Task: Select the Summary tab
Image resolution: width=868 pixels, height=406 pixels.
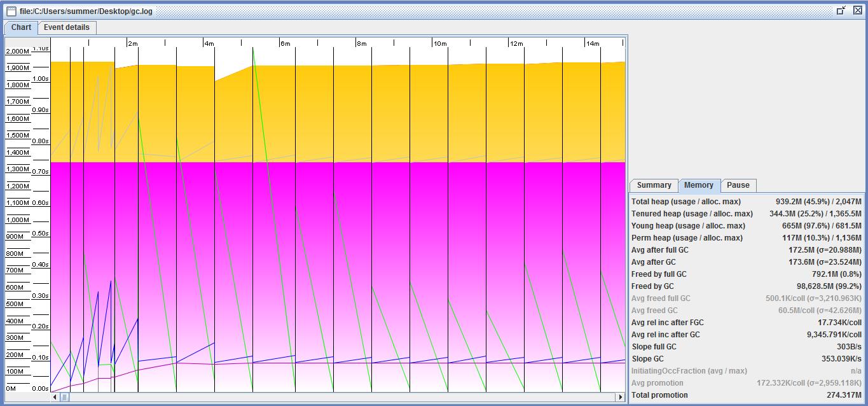Action: 654,185
